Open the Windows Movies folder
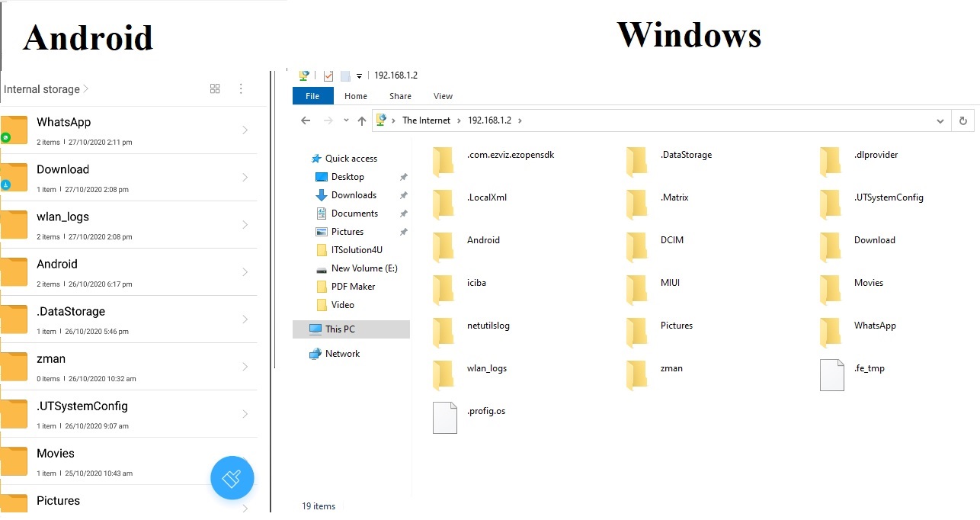 point(852,289)
